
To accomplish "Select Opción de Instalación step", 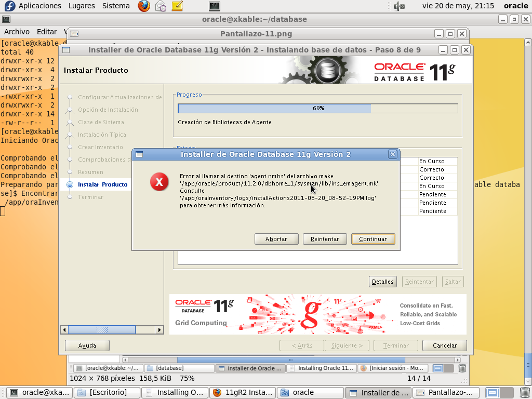I will (108, 110).
